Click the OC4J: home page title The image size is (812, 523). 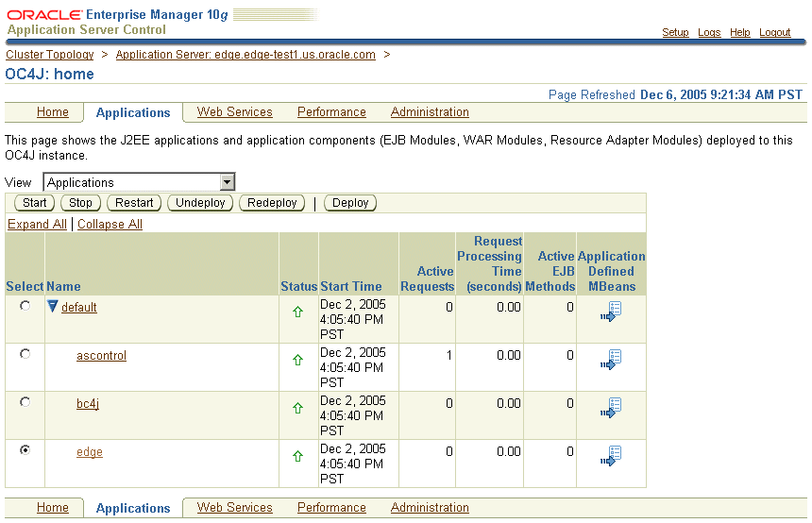(50, 74)
